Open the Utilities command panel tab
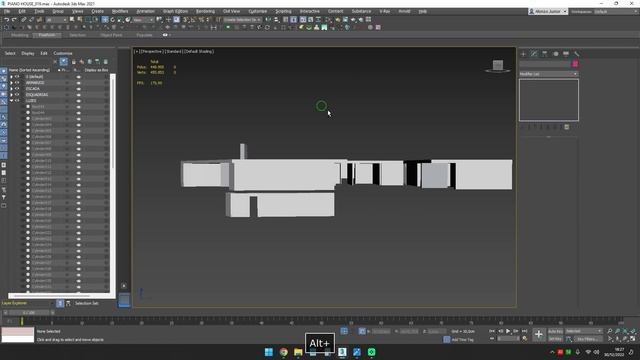 click(576, 53)
